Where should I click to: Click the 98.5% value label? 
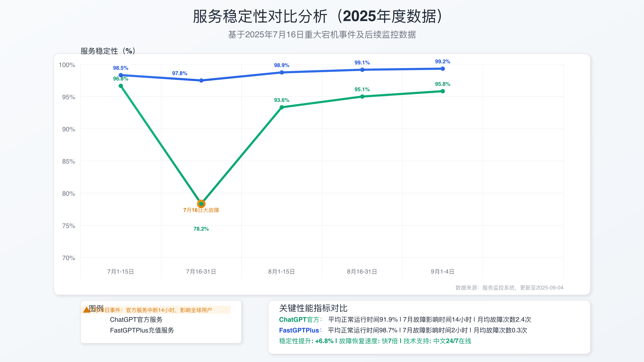[x=121, y=68]
